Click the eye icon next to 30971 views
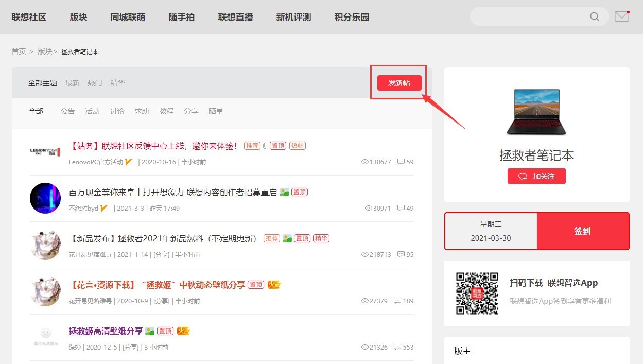 [x=369, y=208]
